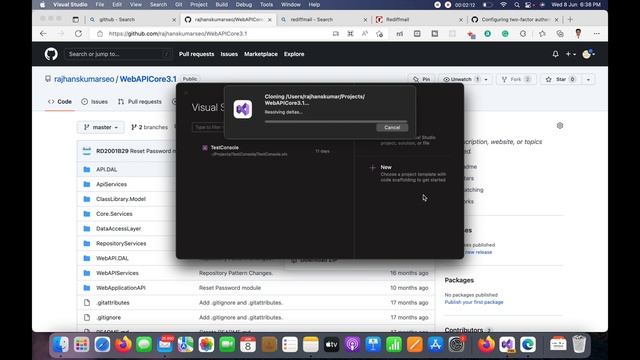Switch to Rediffmail browser tab
The width and height of the screenshot is (640, 360).
419,19
